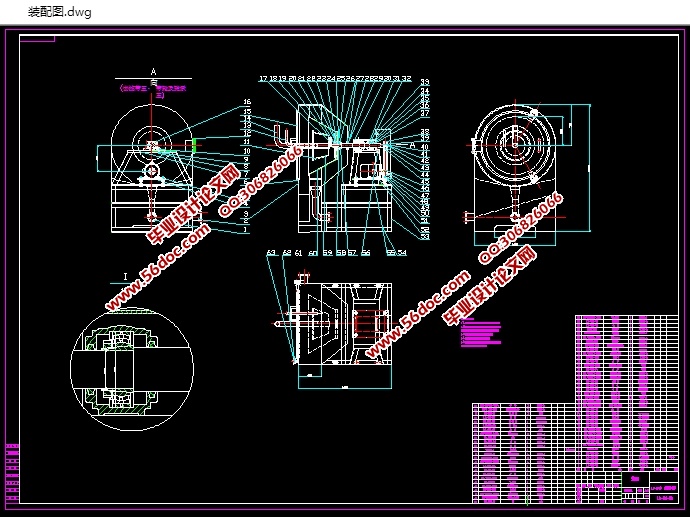The width and height of the screenshot is (690, 517).
Task: Click the magenta technical requirements text block
Action: pyautogui.click(x=481, y=333)
